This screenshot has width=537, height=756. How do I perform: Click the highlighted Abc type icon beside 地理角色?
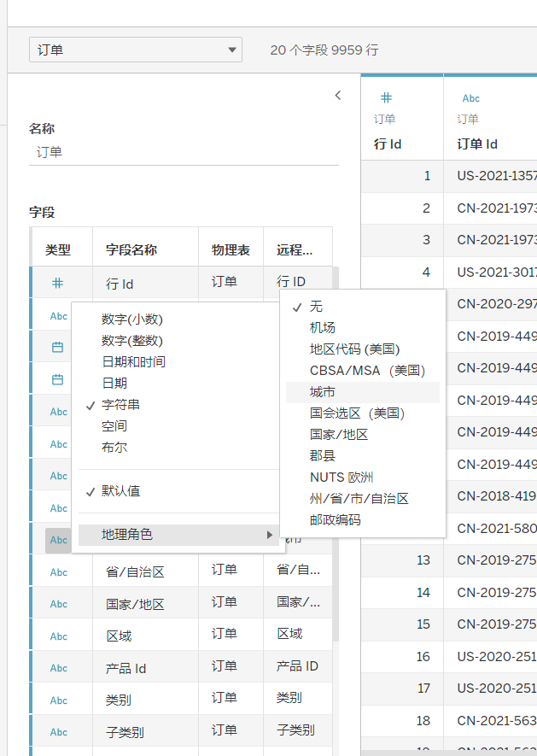[x=58, y=540]
